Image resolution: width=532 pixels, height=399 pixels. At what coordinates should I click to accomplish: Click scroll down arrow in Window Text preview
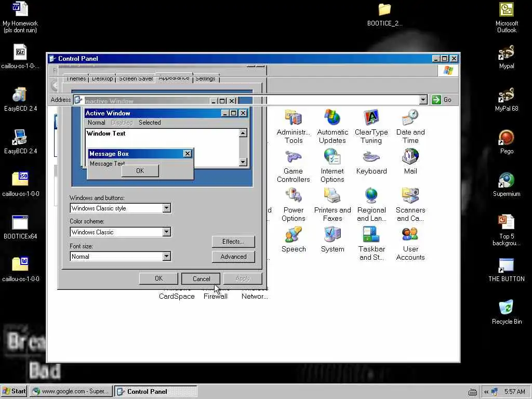pyautogui.click(x=243, y=162)
